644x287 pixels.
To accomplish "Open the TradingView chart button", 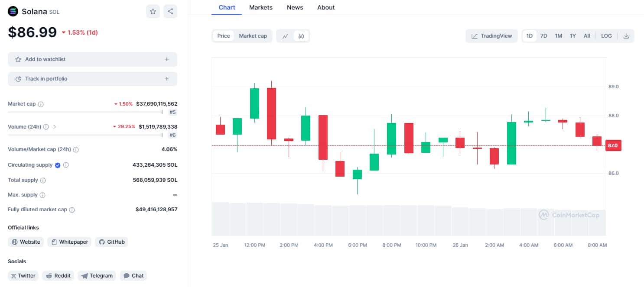I will point(491,36).
